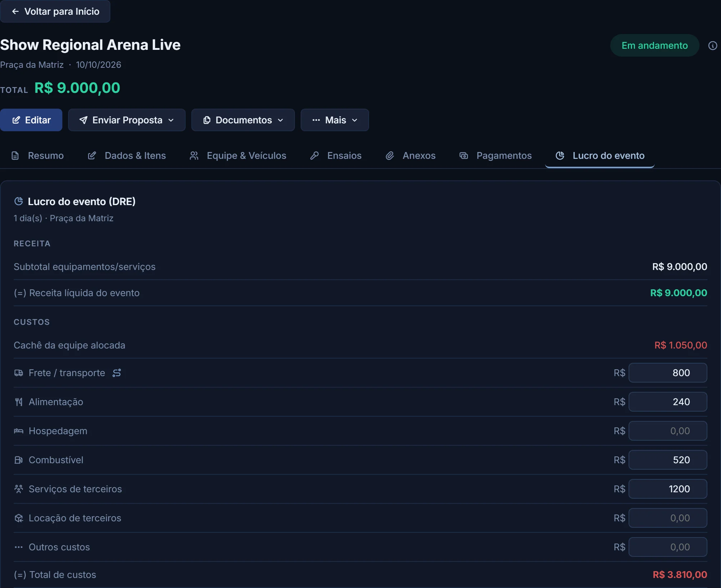Viewport: 721px width, 588px height.
Task: Click the event date 10/10/2026
Action: [x=99, y=65]
